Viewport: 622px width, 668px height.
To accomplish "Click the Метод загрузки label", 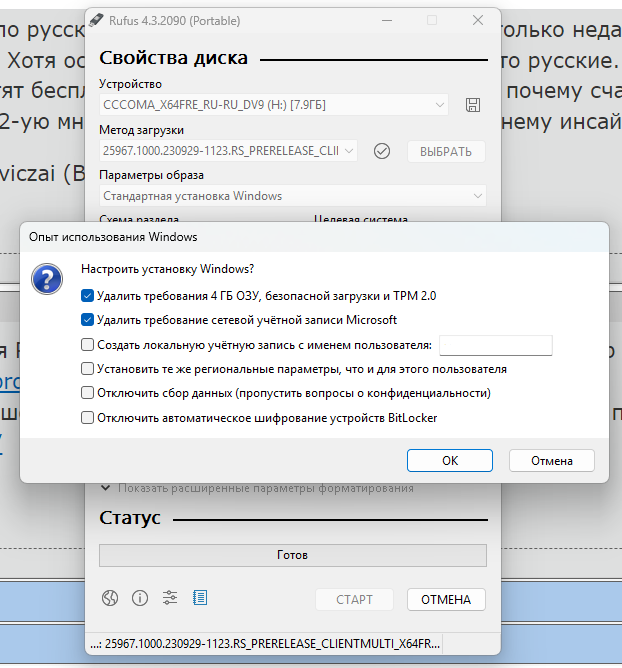I will tap(141, 130).
